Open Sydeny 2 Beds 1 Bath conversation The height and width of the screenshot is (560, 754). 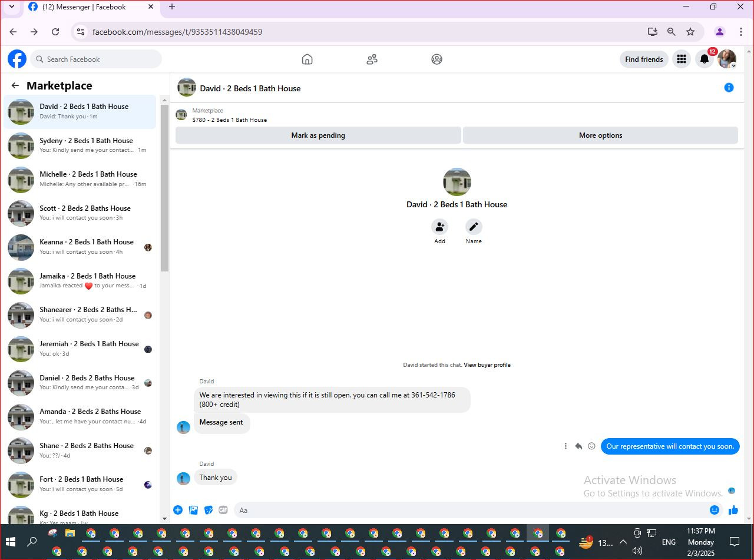click(80, 145)
